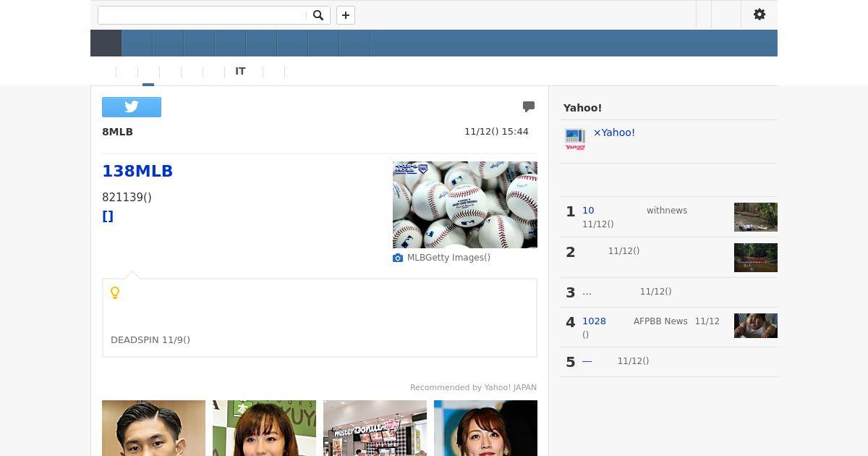The width and height of the screenshot is (868, 456).
Task: Open the settings gear icon
Action: click(759, 14)
